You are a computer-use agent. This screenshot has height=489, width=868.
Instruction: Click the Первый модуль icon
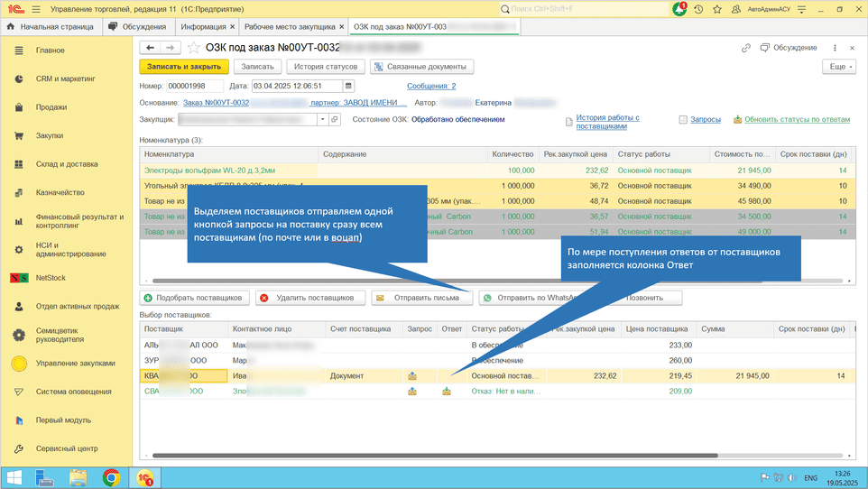(x=19, y=420)
